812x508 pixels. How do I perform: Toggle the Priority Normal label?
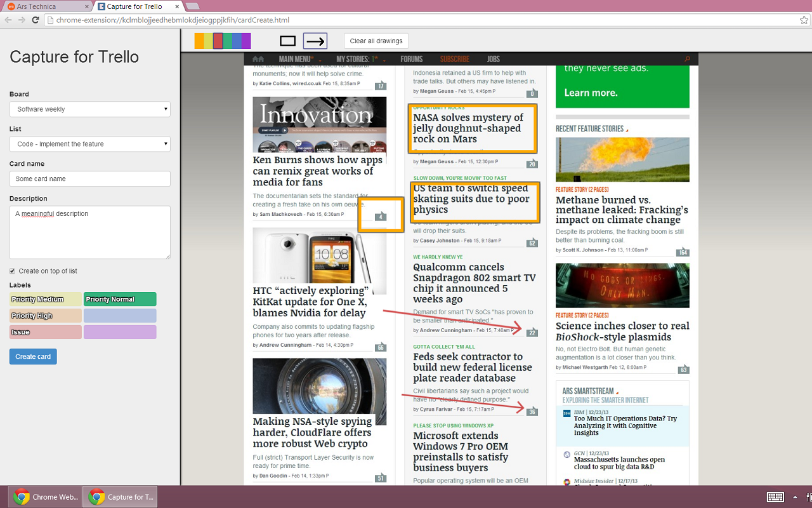pyautogui.click(x=120, y=299)
